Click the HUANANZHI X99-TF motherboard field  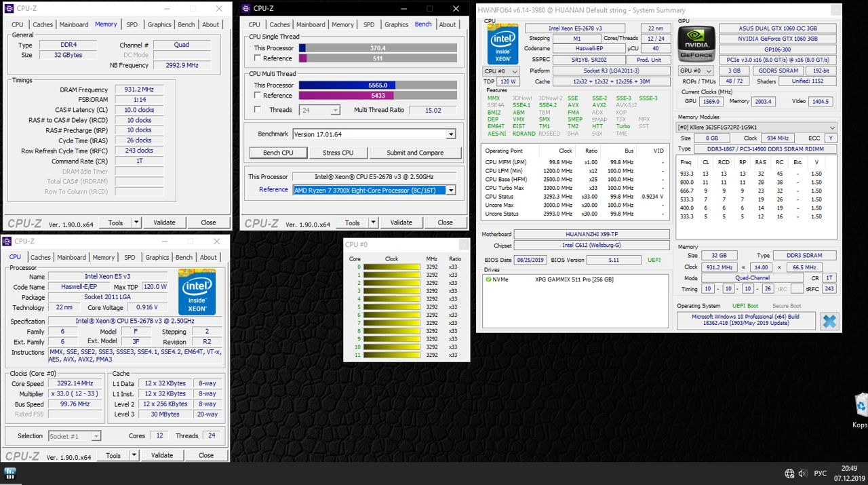coord(591,234)
